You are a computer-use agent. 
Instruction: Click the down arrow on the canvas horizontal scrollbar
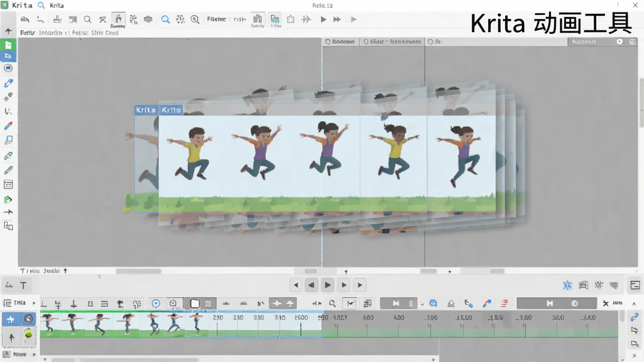point(450,271)
